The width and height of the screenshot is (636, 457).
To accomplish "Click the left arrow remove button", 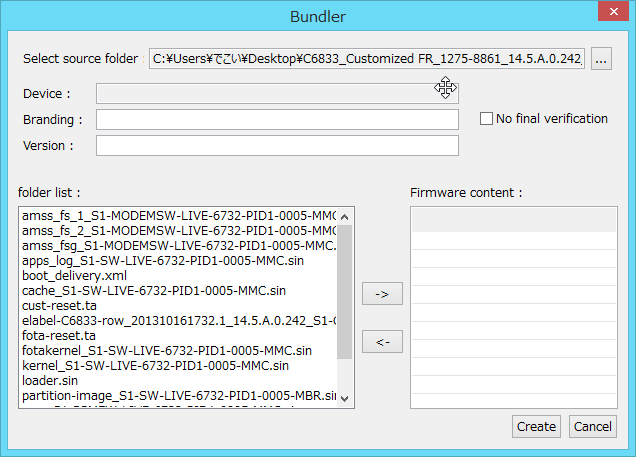I will (382, 342).
